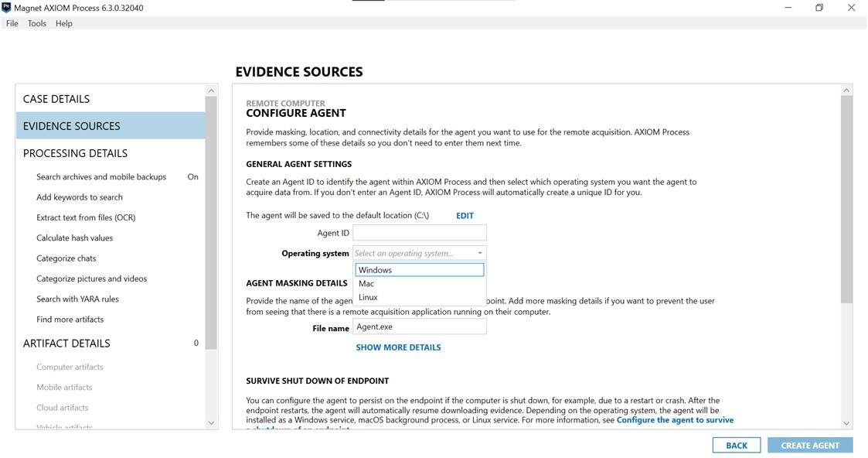Open the Tools menu
Screen dimensions: 868x458
tap(36, 23)
